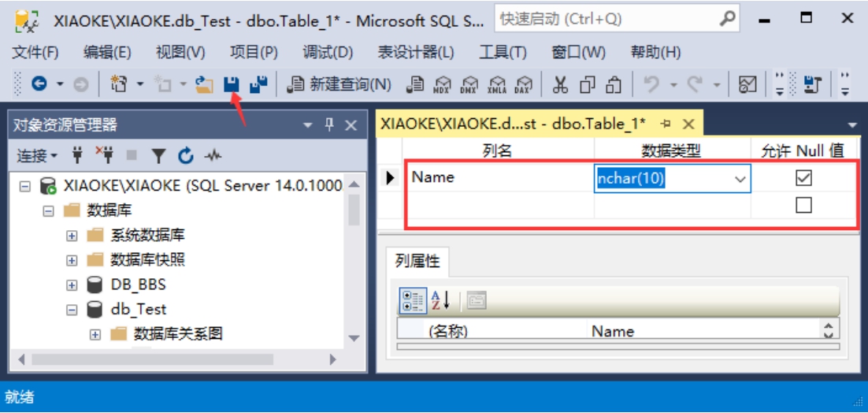Click the Undo arrow icon

click(x=653, y=84)
